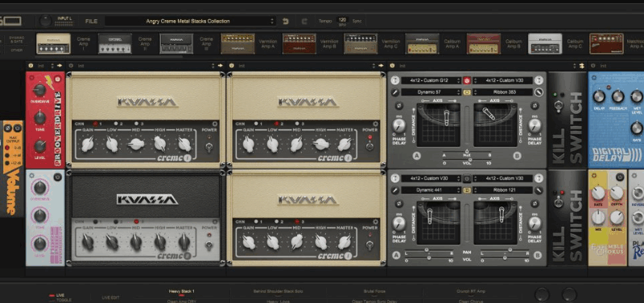Click the LIVE EDIT label
Screen dimensions: 644x303
click(111, 297)
